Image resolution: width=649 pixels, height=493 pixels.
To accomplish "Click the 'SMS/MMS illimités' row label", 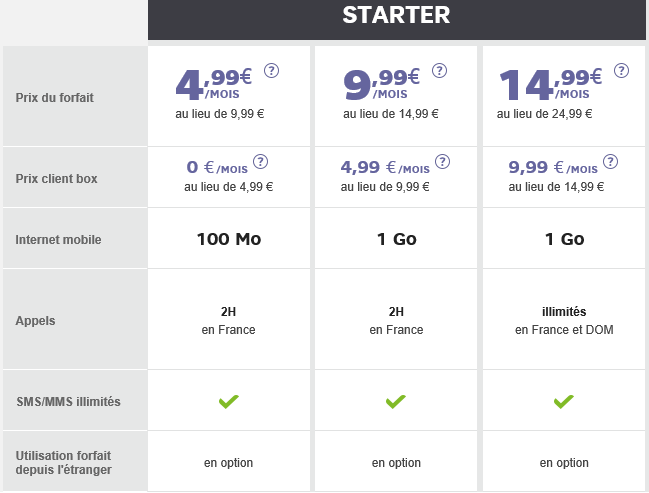I will click(68, 401).
